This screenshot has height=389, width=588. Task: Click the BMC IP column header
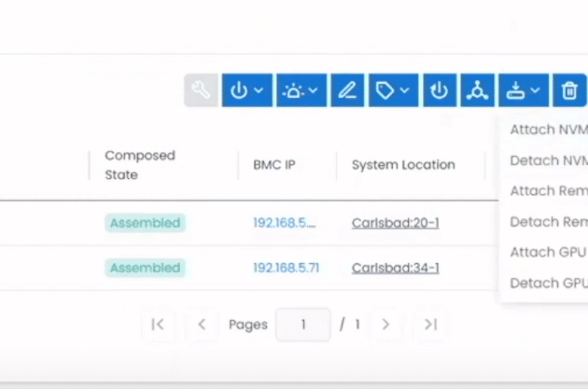274,164
